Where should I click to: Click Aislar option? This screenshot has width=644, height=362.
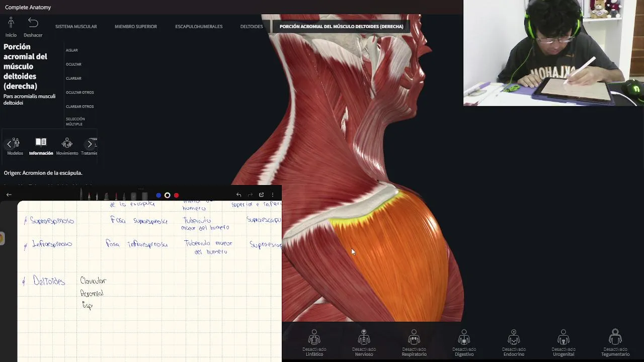click(71, 50)
